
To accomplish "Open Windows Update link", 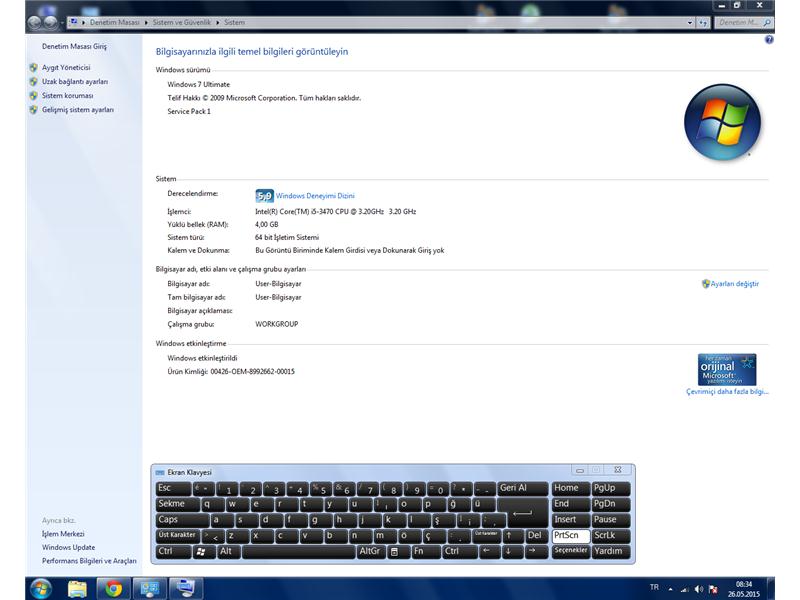I will point(68,547).
